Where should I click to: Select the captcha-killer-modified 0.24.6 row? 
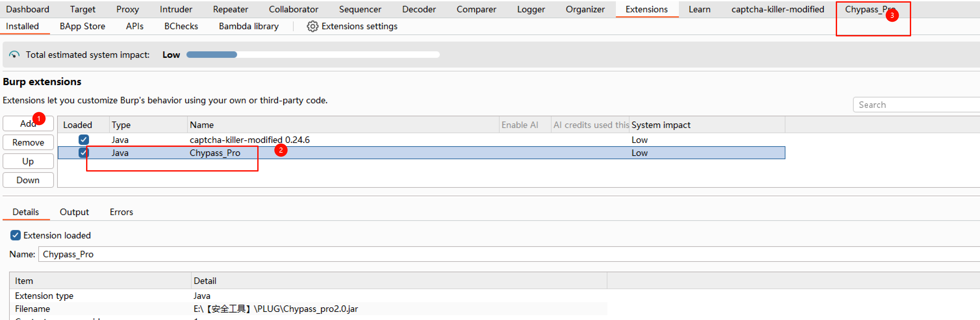tap(422, 140)
